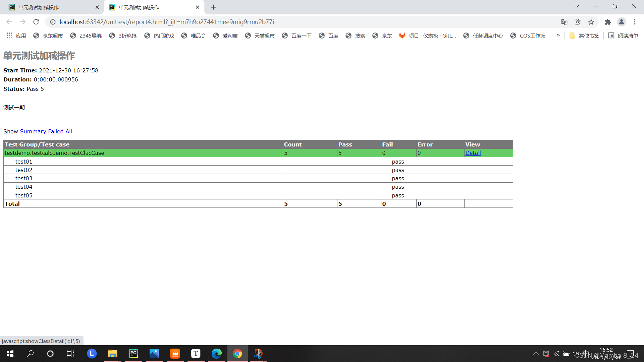Image resolution: width=644 pixels, height=362 pixels.
Task: Expand the hidden bookmarks overflow chevron
Action: pyautogui.click(x=558, y=36)
